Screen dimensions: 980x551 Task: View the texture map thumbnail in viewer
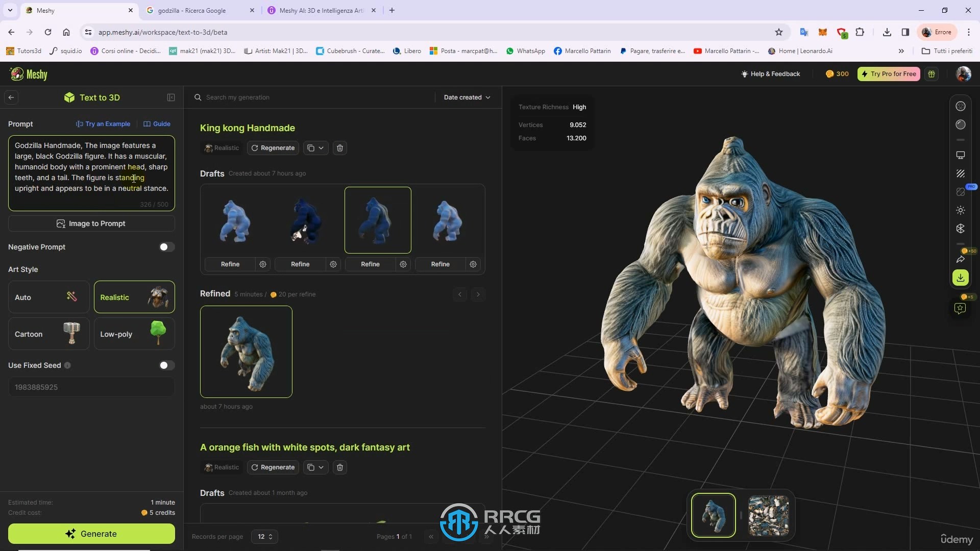click(768, 516)
